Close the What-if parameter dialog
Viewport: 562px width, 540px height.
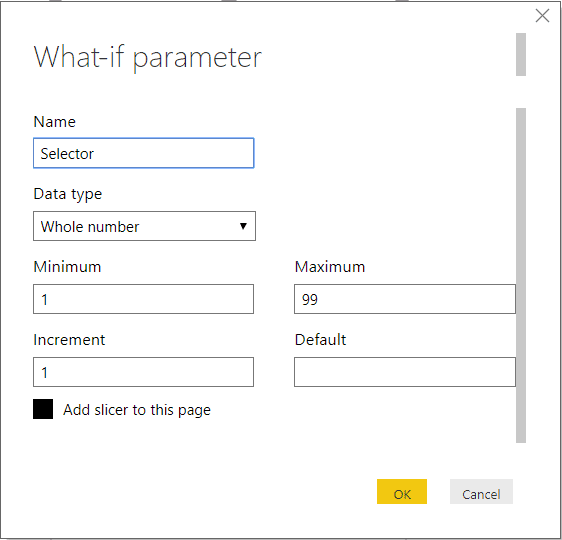pos(542,16)
